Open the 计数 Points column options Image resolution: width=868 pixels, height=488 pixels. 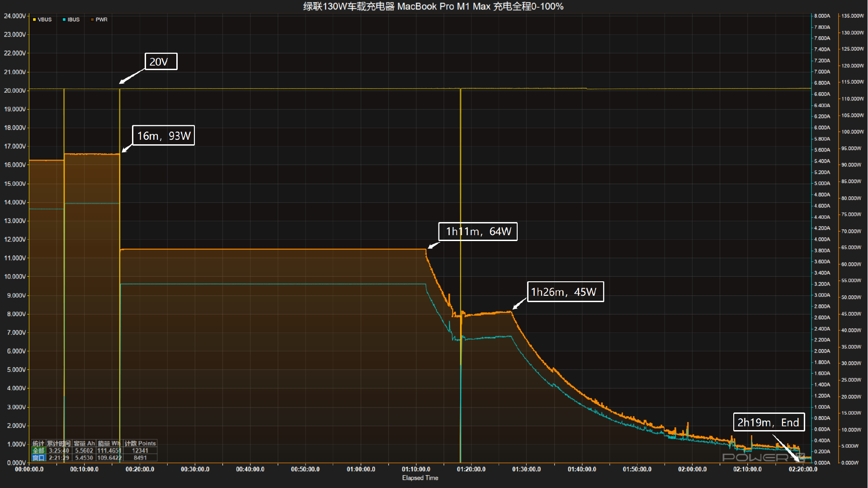coord(140,443)
